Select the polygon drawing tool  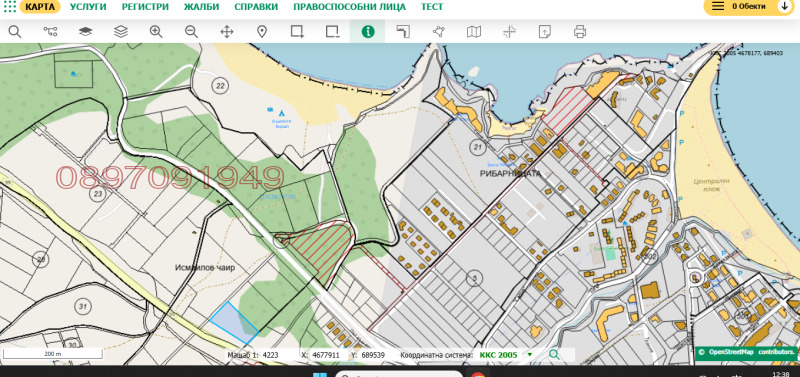tap(439, 32)
